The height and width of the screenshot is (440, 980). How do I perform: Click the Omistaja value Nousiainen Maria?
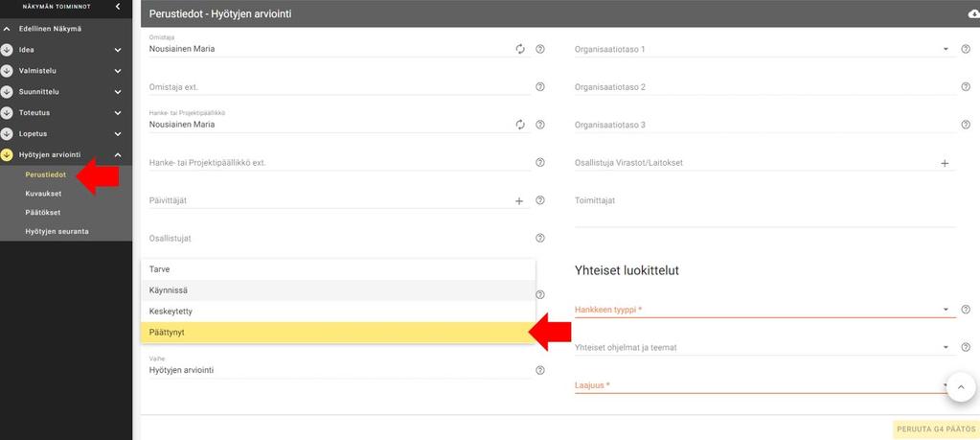tap(182, 49)
